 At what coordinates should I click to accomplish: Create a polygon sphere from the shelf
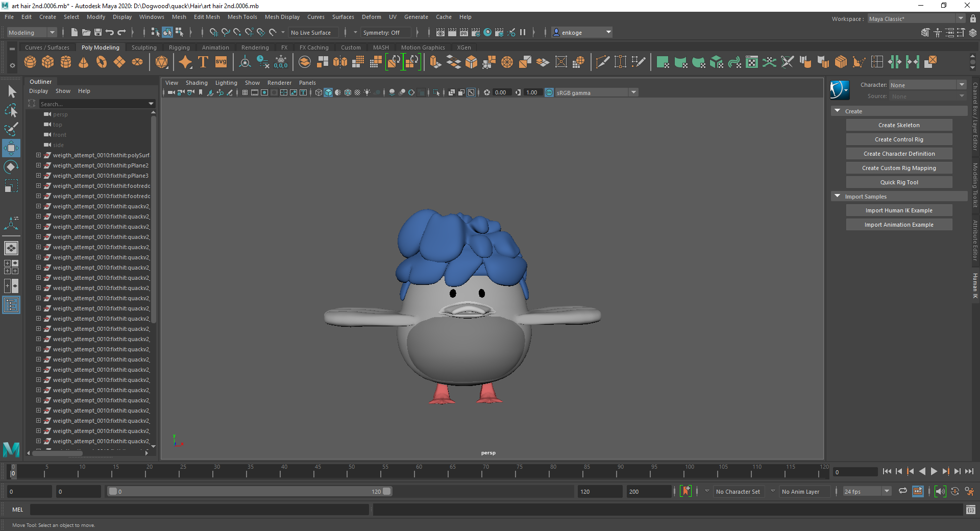tap(30, 62)
